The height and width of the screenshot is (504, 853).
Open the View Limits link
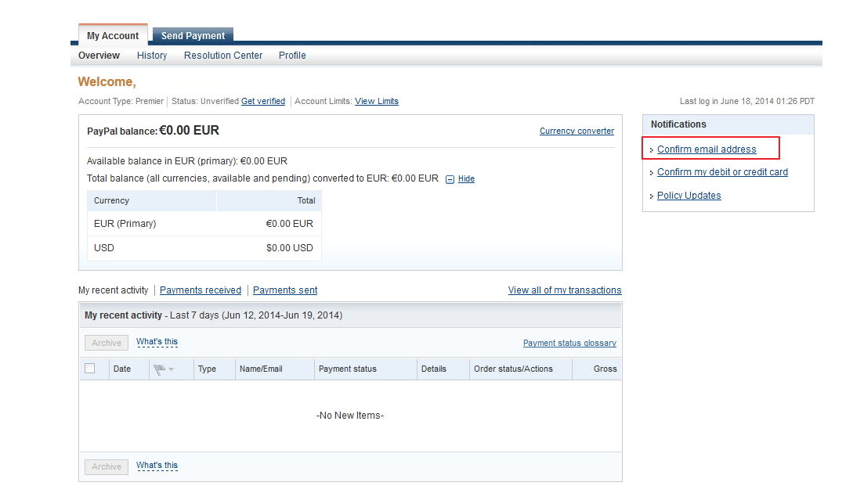pos(377,101)
